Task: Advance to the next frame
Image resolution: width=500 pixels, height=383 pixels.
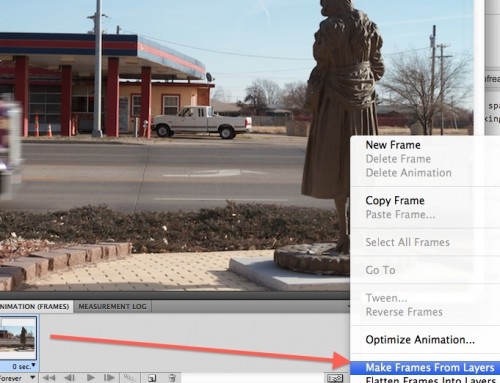Action: 109,378
